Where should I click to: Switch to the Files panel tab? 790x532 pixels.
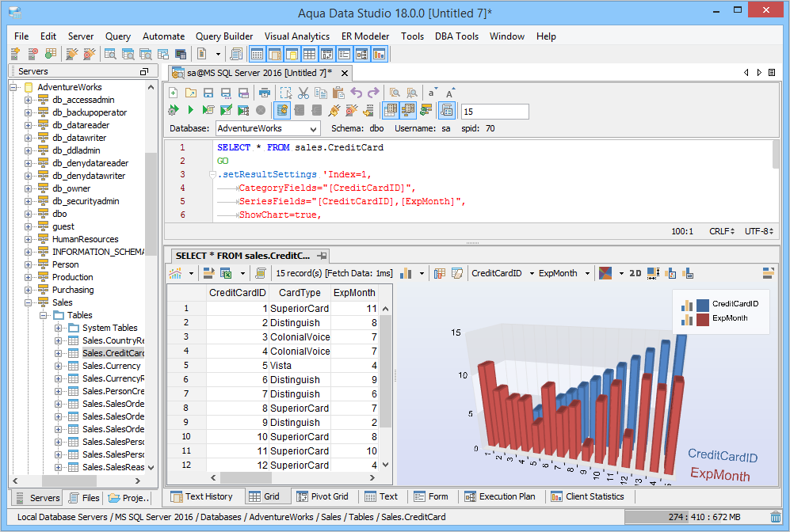tap(84, 498)
